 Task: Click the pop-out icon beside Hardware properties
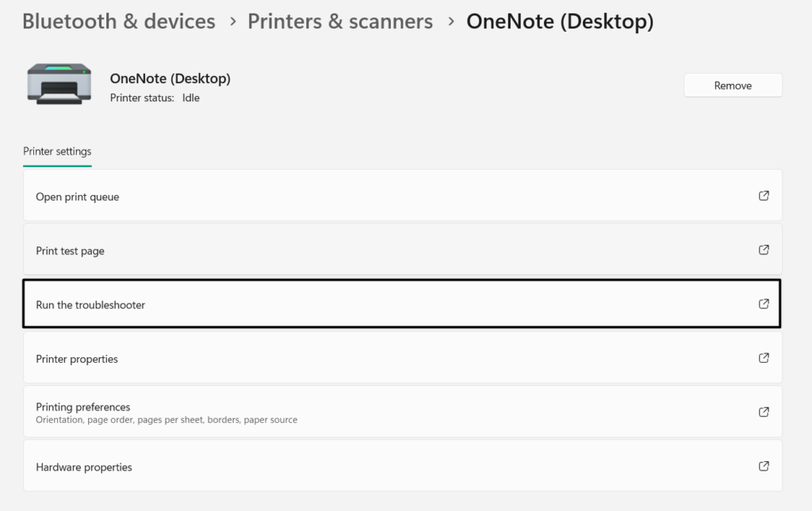(764, 467)
